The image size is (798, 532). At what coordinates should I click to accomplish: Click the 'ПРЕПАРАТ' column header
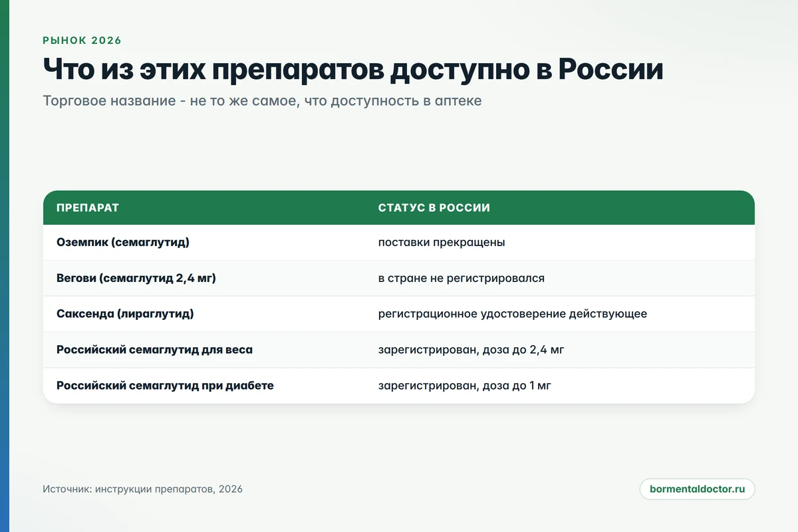(88, 208)
